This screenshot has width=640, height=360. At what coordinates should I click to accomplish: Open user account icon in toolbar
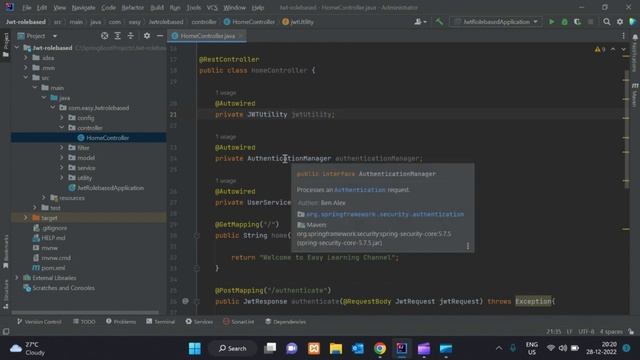tap(420, 22)
